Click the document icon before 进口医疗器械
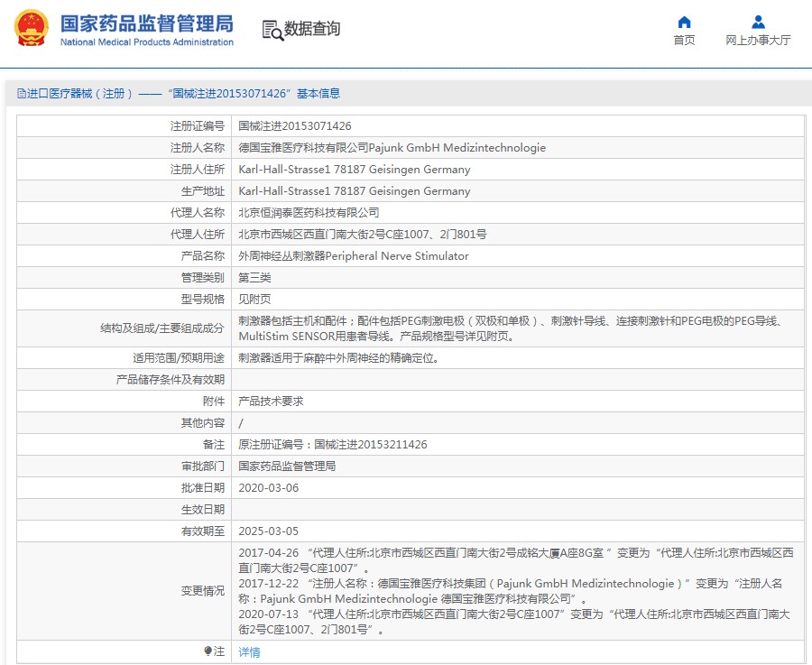 tap(22, 94)
